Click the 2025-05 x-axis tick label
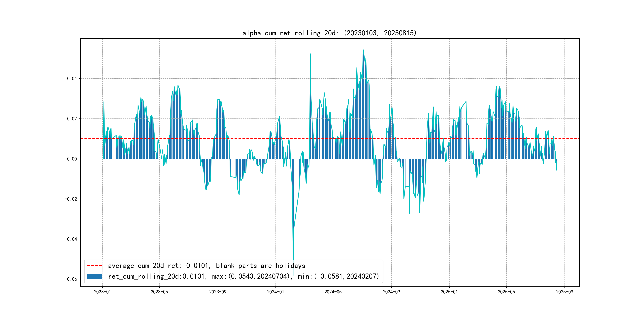 (506, 292)
